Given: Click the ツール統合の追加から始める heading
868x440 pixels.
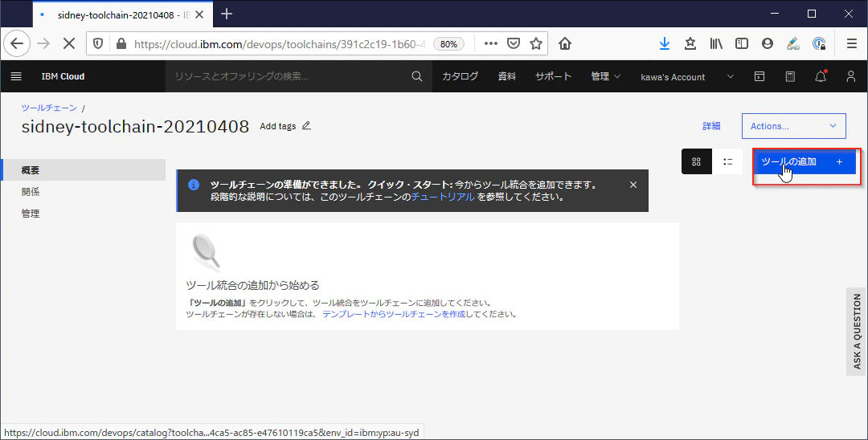Looking at the screenshot, I should pyautogui.click(x=253, y=285).
